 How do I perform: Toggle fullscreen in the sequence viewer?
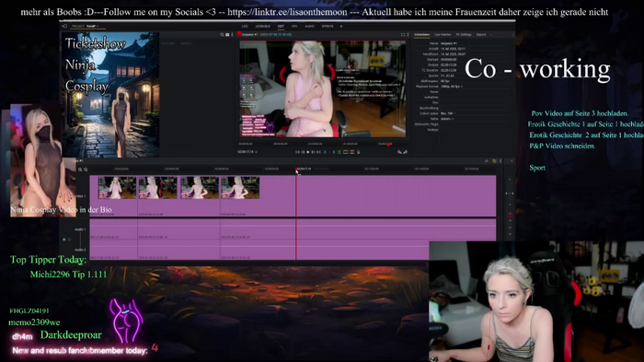[403, 35]
